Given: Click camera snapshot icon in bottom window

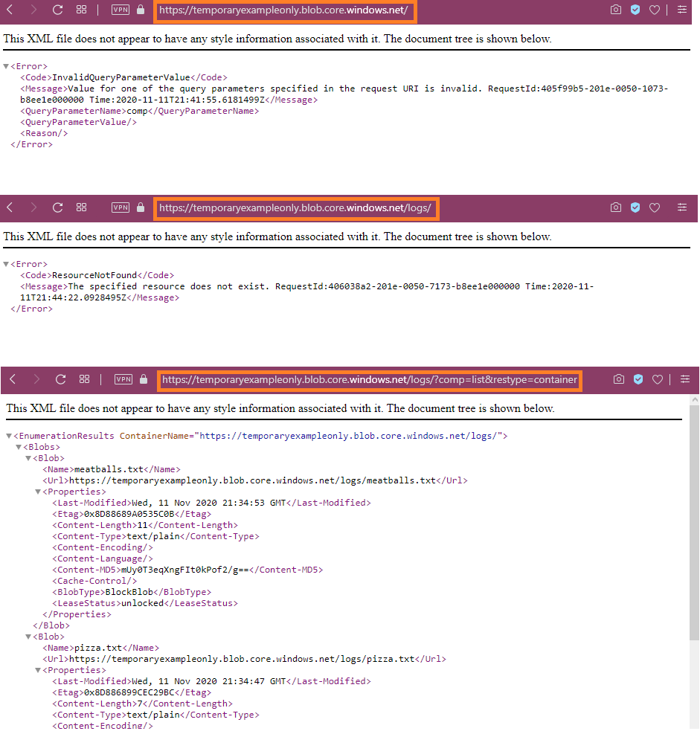Looking at the screenshot, I should pos(619,379).
